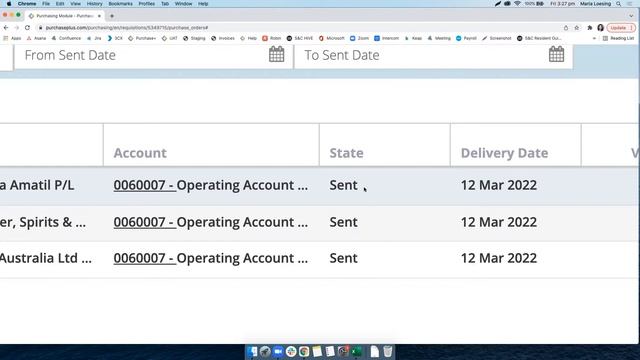This screenshot has width=640, height=360.
Task: Select 'Sent' state in Spirits row
Action: [343, 222]
